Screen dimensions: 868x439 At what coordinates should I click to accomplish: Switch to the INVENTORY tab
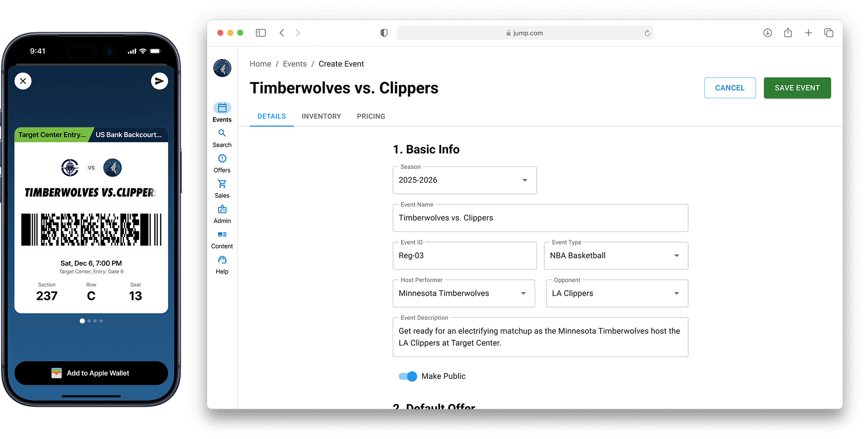pyautogui.click(x=321, y=117)
